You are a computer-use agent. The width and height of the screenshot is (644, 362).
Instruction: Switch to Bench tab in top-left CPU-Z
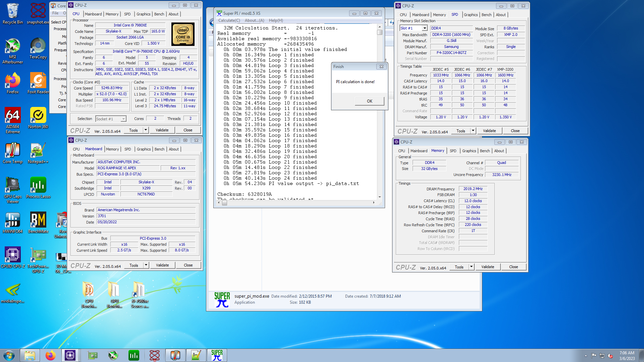point(159,14)
